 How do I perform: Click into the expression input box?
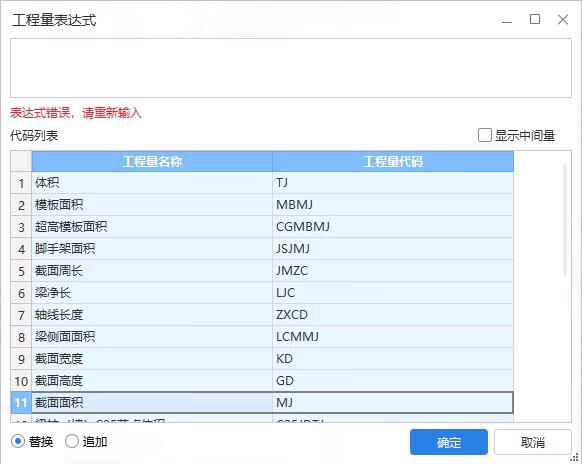tap(291, 68)
